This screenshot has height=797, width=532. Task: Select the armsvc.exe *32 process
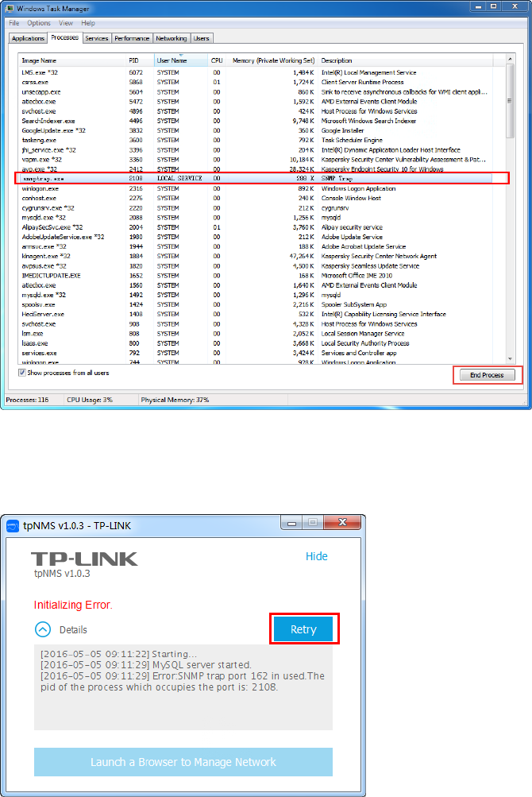click(x=256, y=246)
